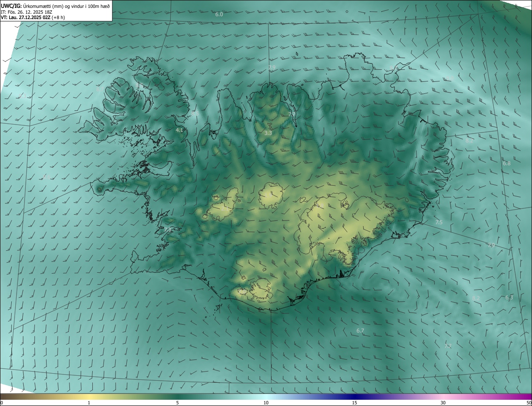Click the "50" label on the colorbar
The image size is (532, 406).
pyautogui.click(x=529, y=403)
